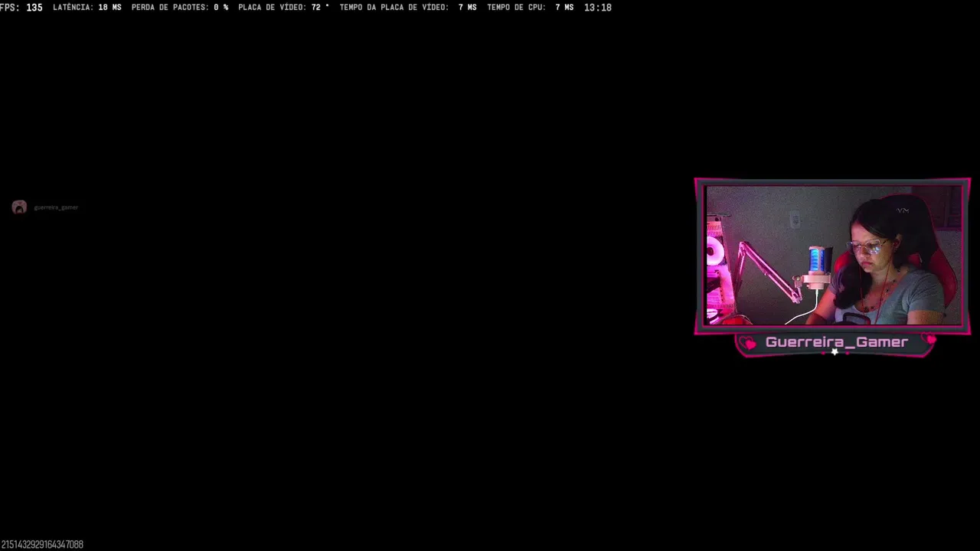This screenshot has height=551, width=980.
Task: Click the pink heart icon left of Guerreira_Gamer
Action: [x=750, y=344]
